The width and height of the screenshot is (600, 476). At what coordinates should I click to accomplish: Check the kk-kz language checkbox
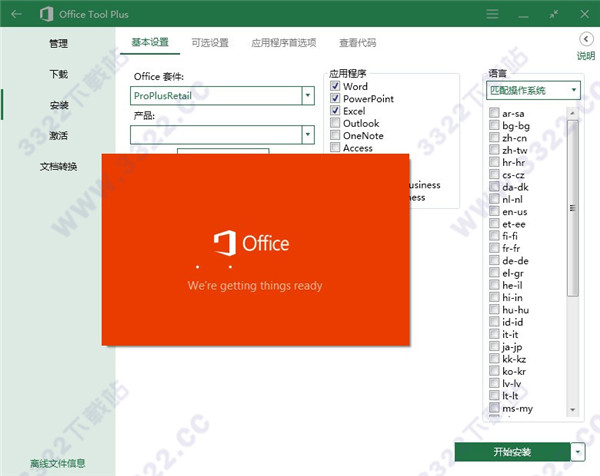click(x=494, y=358)
